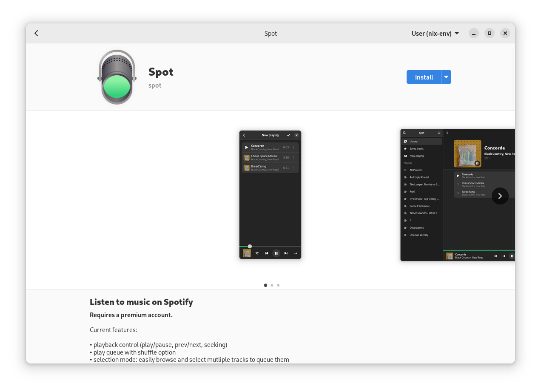Open the Now playing phone screenshot
This screenshot has height=392, width=541.
tap(270, 195)
